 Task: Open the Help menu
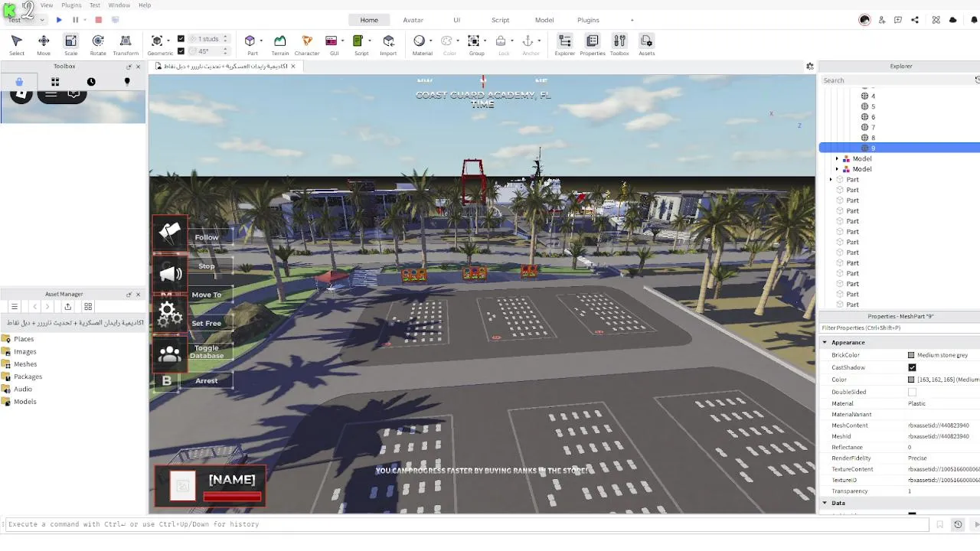click(144, 5)
